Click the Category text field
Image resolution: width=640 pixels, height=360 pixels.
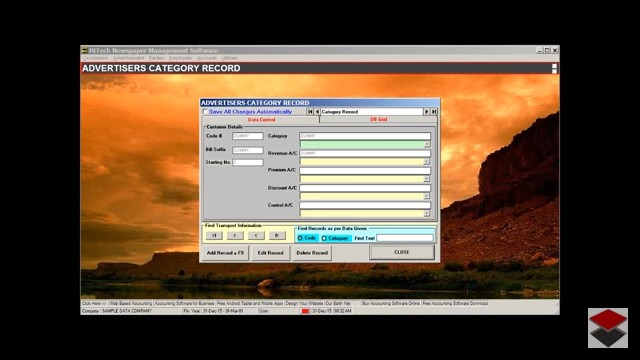(365, 136)
